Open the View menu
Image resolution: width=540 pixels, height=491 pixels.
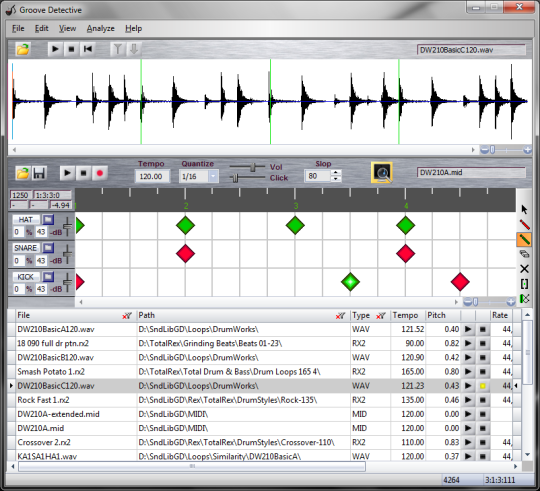click(x=68, y=29)
